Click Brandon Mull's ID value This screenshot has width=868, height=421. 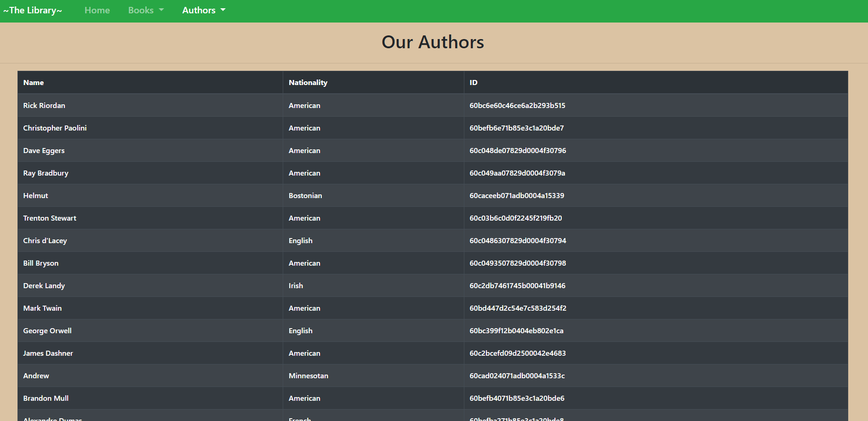516,398
